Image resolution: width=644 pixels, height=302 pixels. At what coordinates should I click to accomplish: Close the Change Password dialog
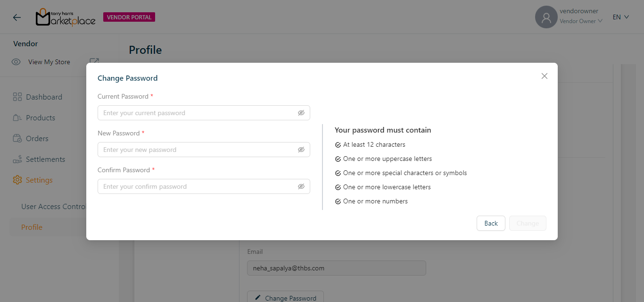pyautogui.click(x=544, y=76)
